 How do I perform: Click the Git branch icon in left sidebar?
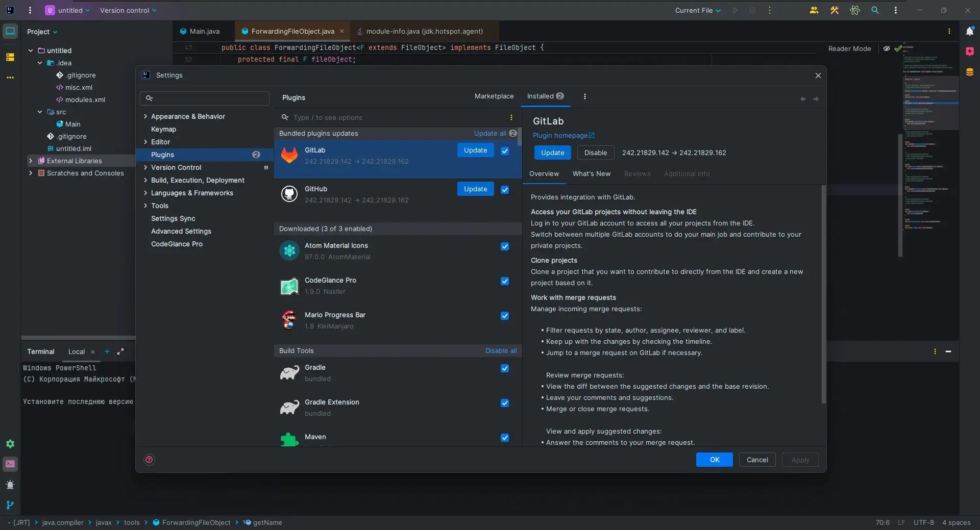10,505
